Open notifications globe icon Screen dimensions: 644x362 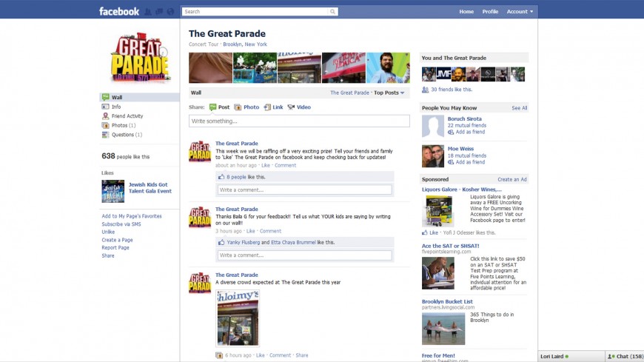(170, 12)
